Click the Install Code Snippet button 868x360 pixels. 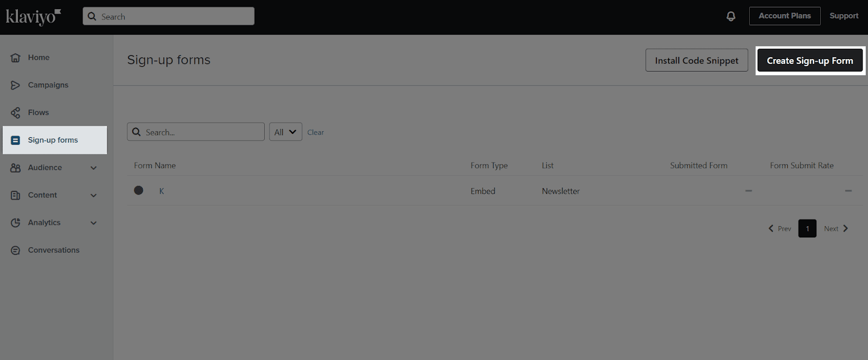point(697,60)
